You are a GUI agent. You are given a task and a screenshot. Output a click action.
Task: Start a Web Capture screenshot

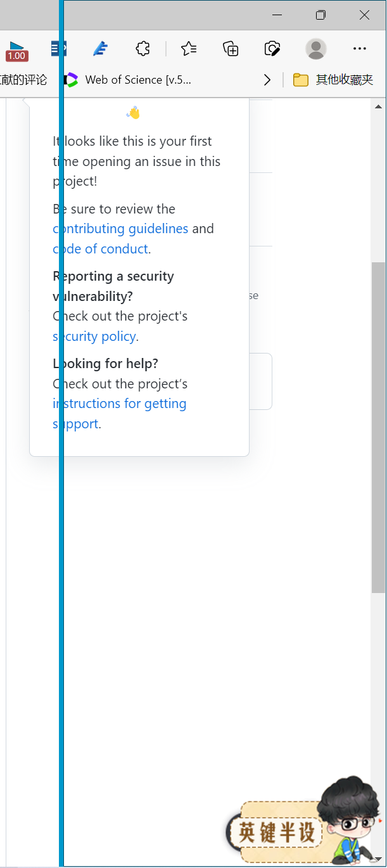(272, 48)
